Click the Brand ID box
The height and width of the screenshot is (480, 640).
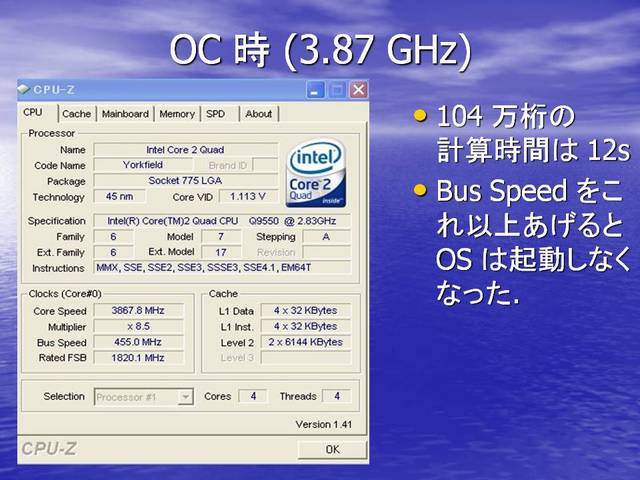(x=228, y=165)
